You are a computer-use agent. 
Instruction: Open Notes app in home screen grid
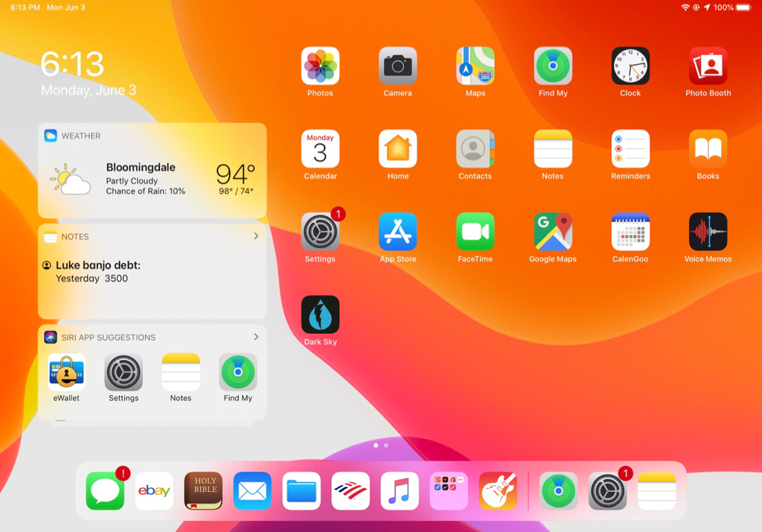(553, 149)
